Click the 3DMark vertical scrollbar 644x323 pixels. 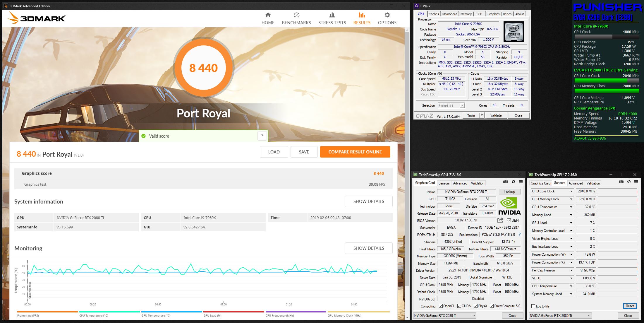[x=407, y=158]
